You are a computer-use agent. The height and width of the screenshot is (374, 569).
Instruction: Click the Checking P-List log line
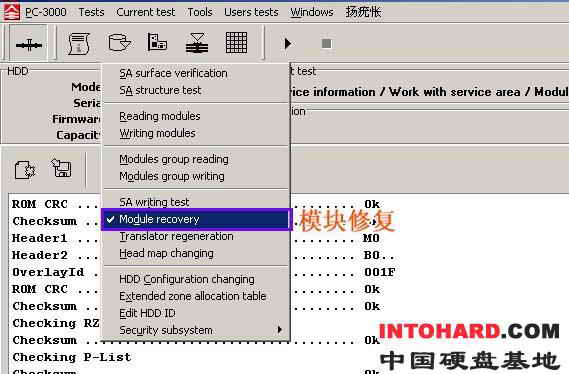coord(71,357)
